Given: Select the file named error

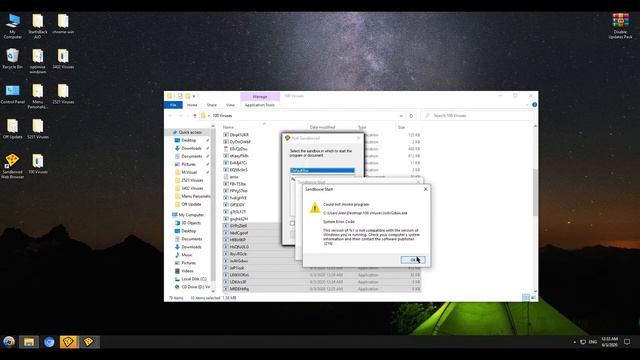Looking at the screenshot, I should tap(233, 177).
